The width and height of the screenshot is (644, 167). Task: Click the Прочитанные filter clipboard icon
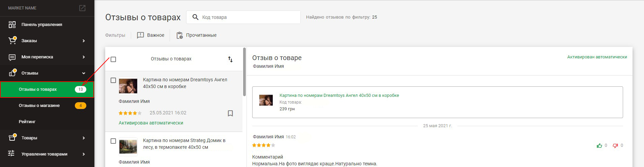[x=179, y=35]
